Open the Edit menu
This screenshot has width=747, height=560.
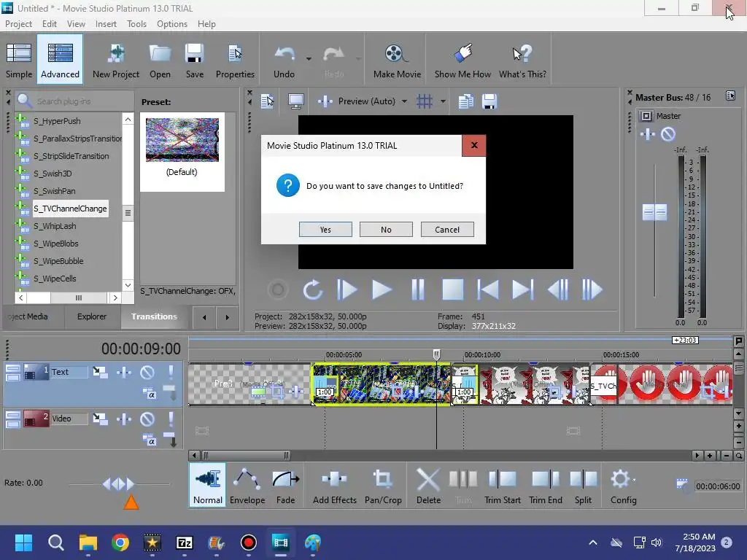[49, 24]
